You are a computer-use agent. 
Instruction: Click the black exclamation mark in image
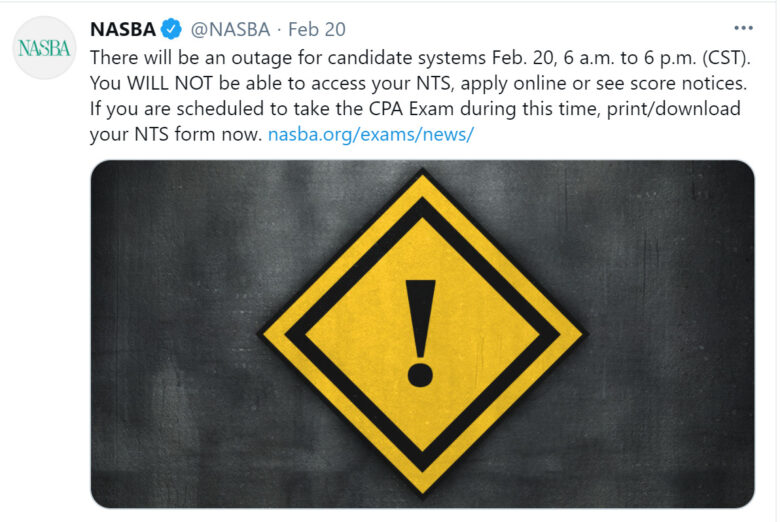click(420, 333)
